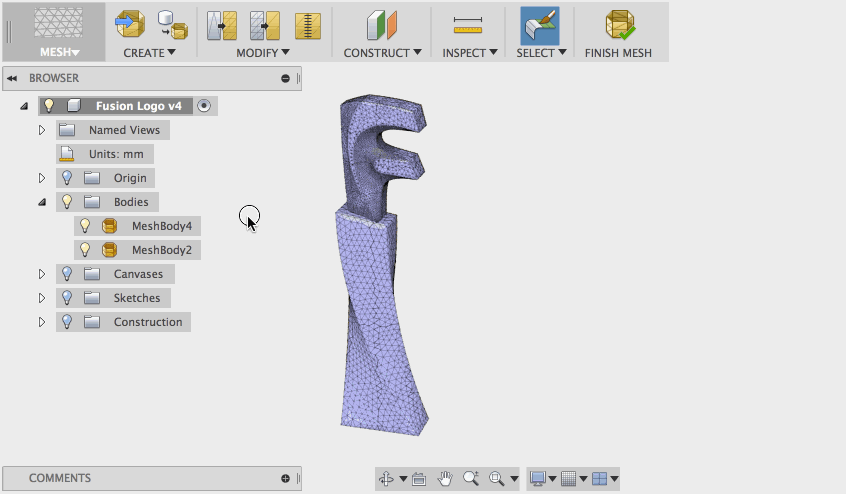The image size is (846, 494).
Task: Select the Reduce mesh tool icon in Modify
Action: (x=264, y=25)
